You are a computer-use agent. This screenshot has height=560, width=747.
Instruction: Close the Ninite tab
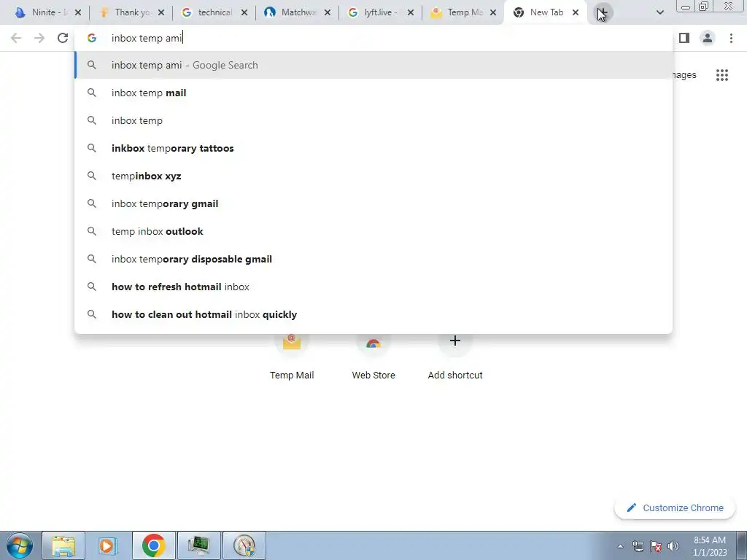click(x=78, y=12)
